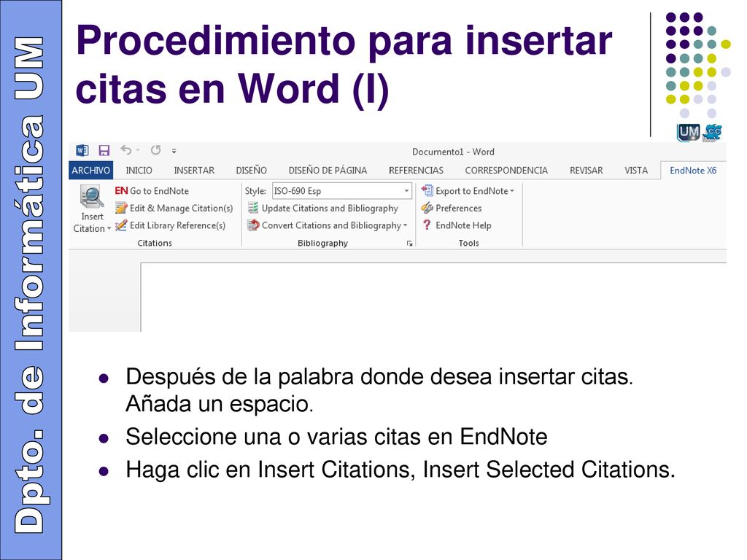Image resolution: width=747 pixels, height=560 pixels.
Task: Expand the Insert Citation dropdown arrow
Action: [109, 228]
